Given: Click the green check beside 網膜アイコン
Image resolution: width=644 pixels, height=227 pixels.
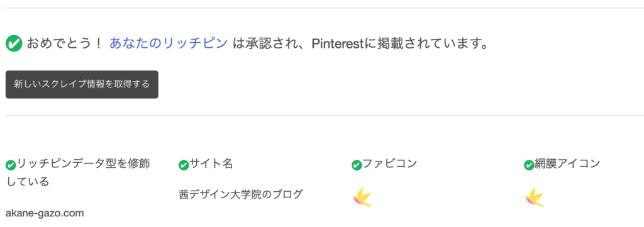Looking at the screenshot, I should (529, 165).
